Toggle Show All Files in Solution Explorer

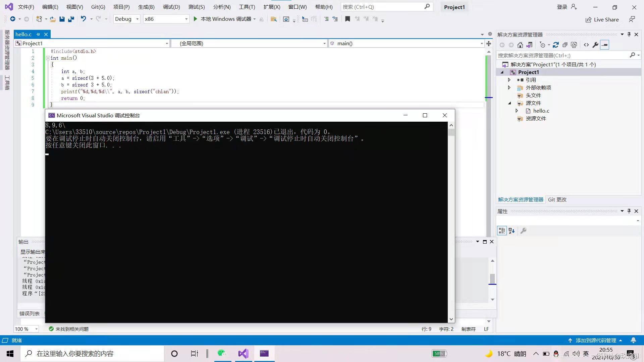click(574, 45)
